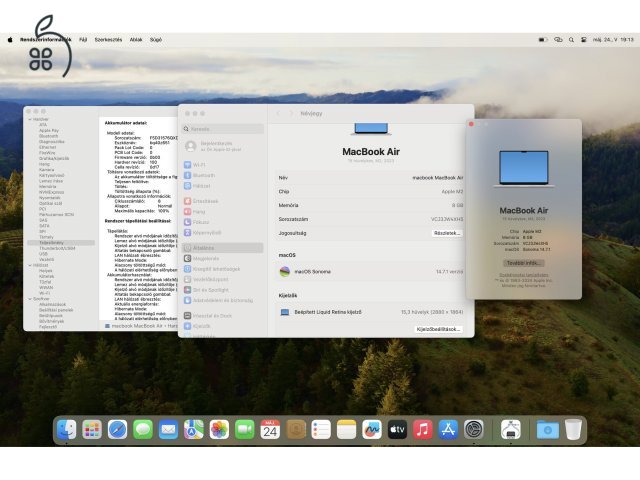Viewport: 640px width, 480px height.
Task: Select Tűzfal under Hálózat in System Information
Action: 45,282
